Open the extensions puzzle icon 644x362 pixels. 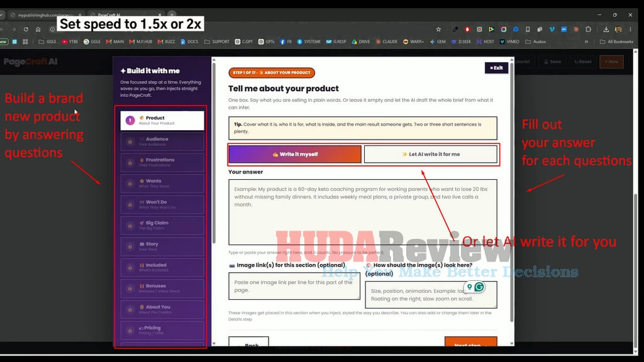[x=588, y=30]
